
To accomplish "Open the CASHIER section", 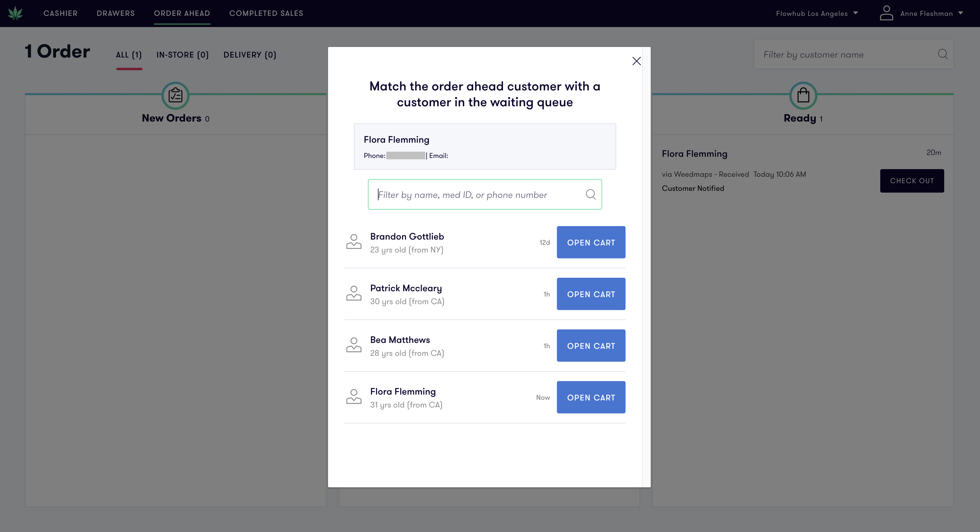I will tap(60, 13).
